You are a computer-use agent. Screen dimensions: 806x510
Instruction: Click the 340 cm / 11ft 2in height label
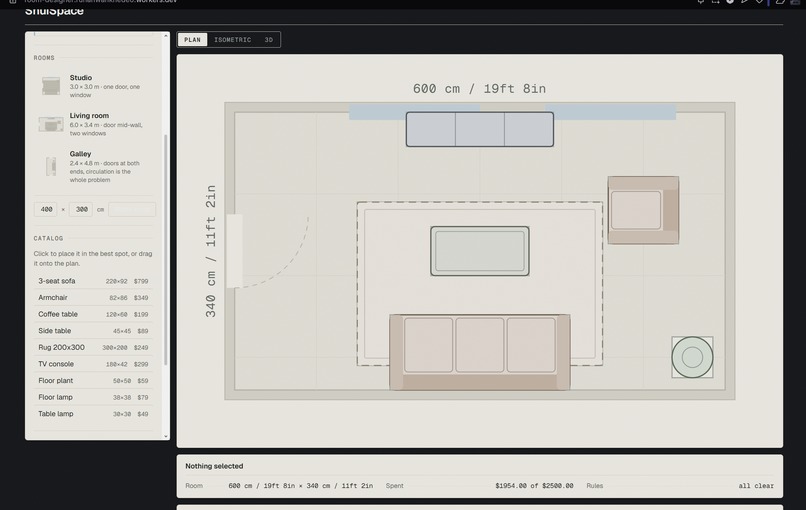211,251
